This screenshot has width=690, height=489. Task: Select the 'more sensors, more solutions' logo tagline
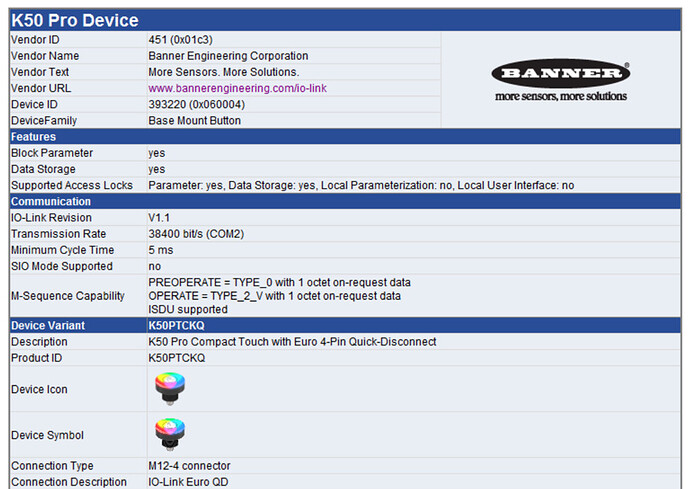pos(561,96)
